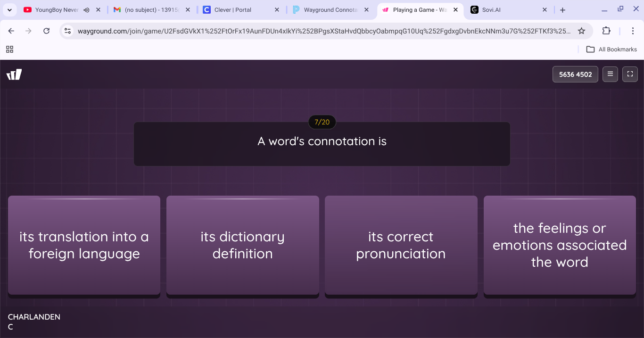The image size is (644, 338).
Task: Open the Wayground Connota tab
Action: (330, 9)
